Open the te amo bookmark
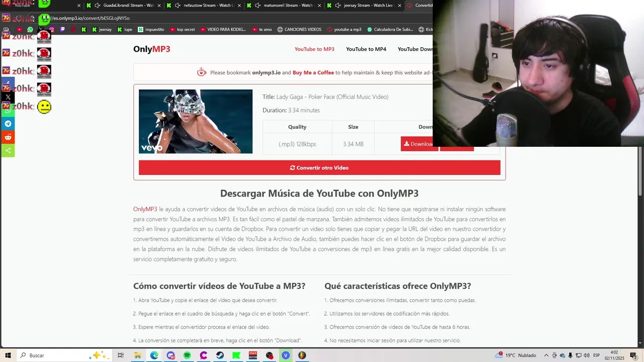Image resolution: width=644 pixels, height=362 pixels. click(262, 29)
